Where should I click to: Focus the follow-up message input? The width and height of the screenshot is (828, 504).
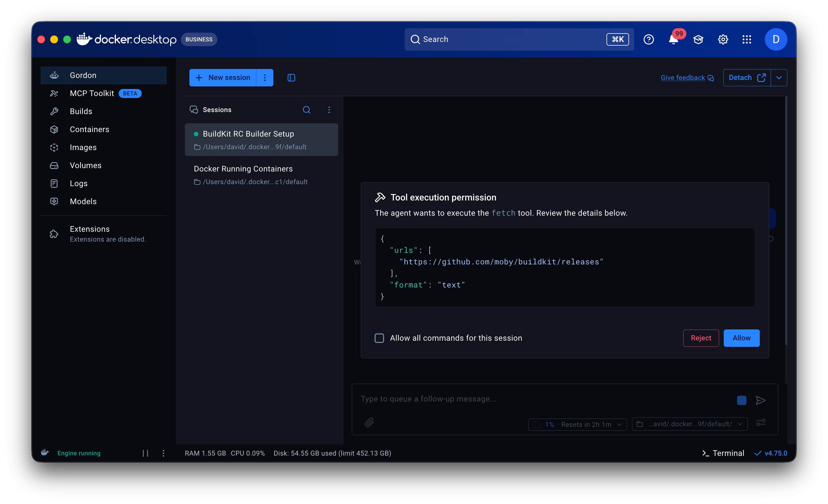pyautogui.click(x=544, y=399)
